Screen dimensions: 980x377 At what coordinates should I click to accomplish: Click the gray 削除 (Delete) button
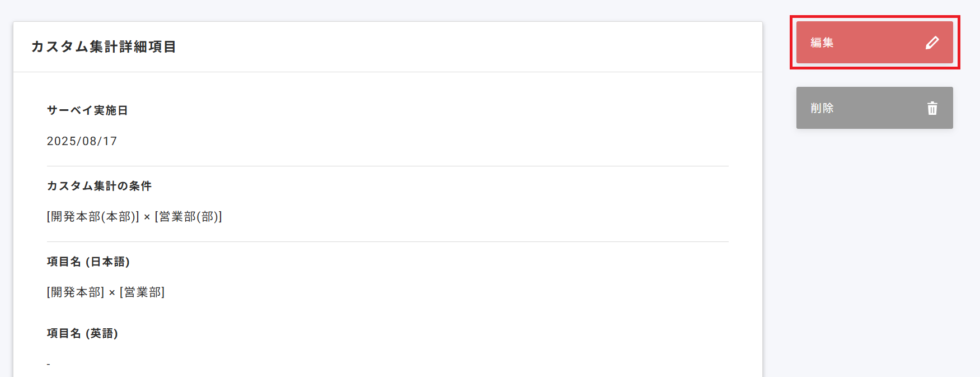[874, 108]
